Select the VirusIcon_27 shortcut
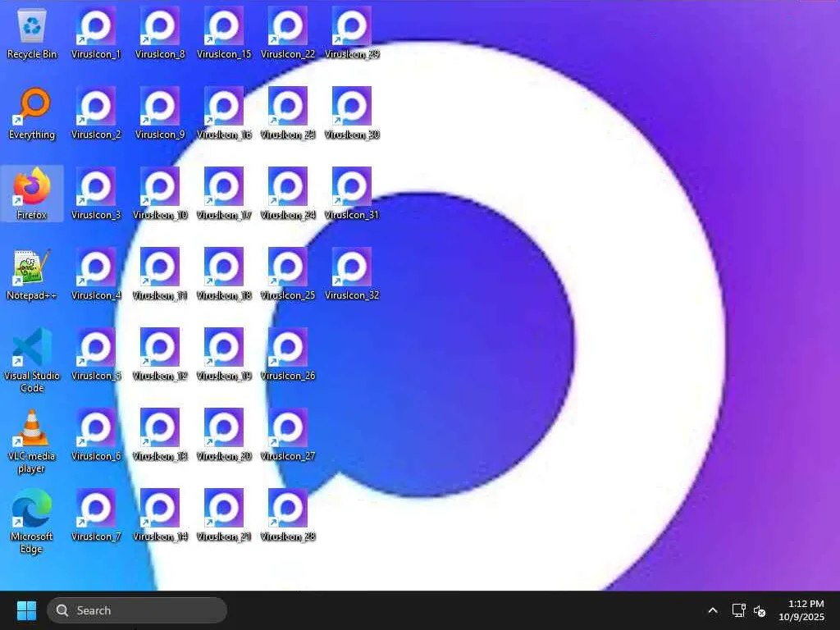The image size is (840, 630). 288,435
